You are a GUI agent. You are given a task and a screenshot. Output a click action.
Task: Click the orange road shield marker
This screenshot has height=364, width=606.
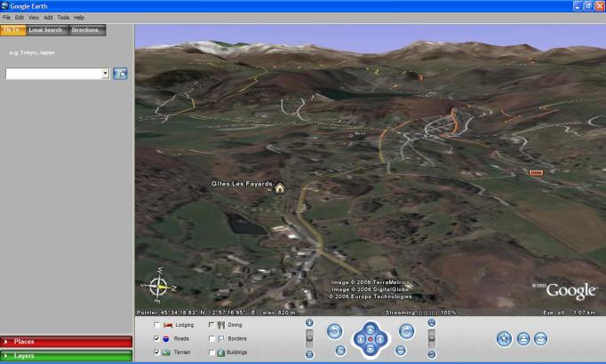536,173
